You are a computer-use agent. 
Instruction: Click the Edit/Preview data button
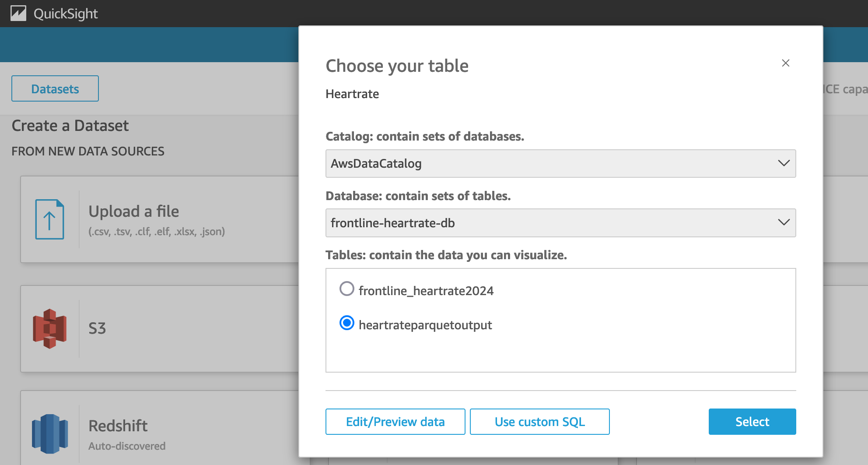[395, 422]
